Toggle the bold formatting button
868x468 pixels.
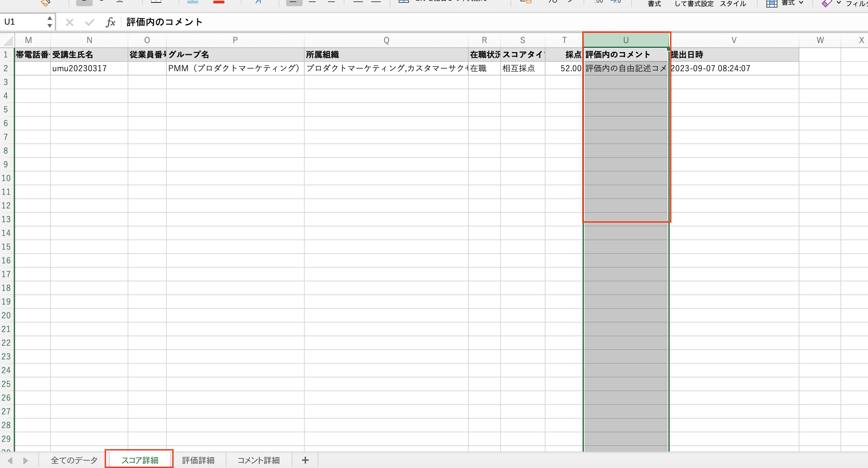[x=84, y=2]
